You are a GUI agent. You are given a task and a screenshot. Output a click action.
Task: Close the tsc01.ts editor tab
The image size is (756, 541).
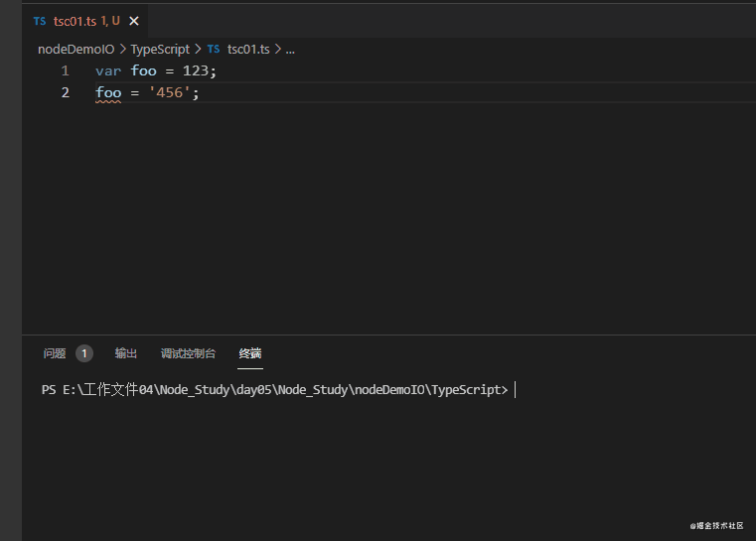(134, 21)
